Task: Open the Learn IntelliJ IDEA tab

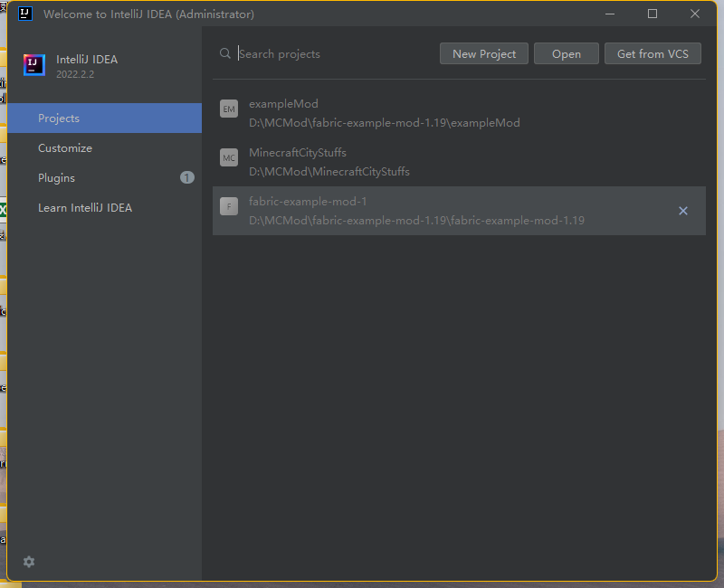Action: [85, 208]
